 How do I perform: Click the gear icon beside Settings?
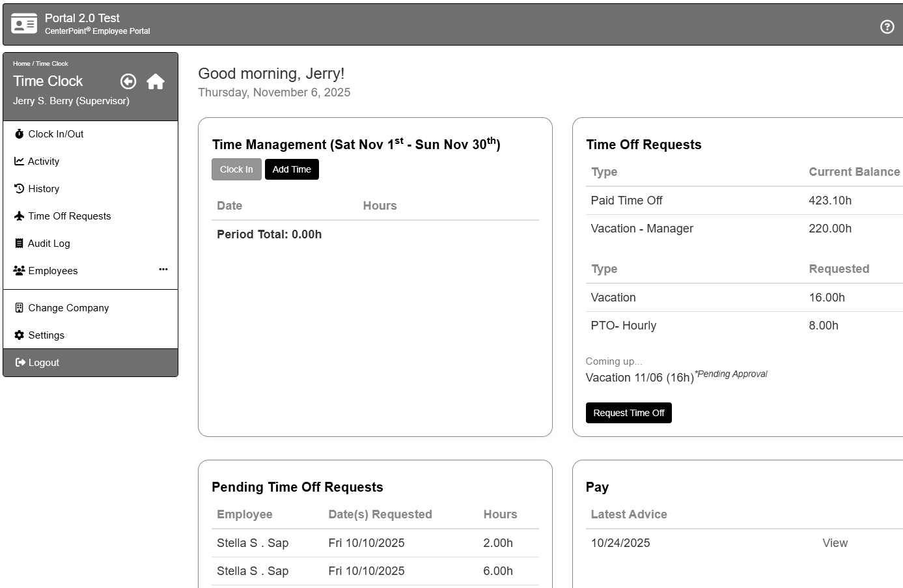[20, 335]
